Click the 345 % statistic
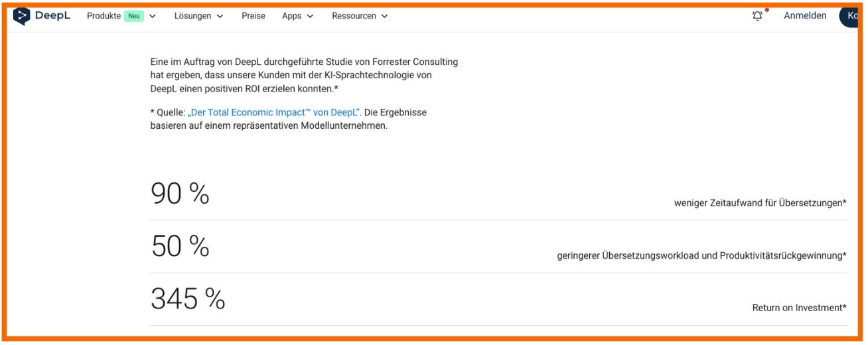 (x=188, y=299)
